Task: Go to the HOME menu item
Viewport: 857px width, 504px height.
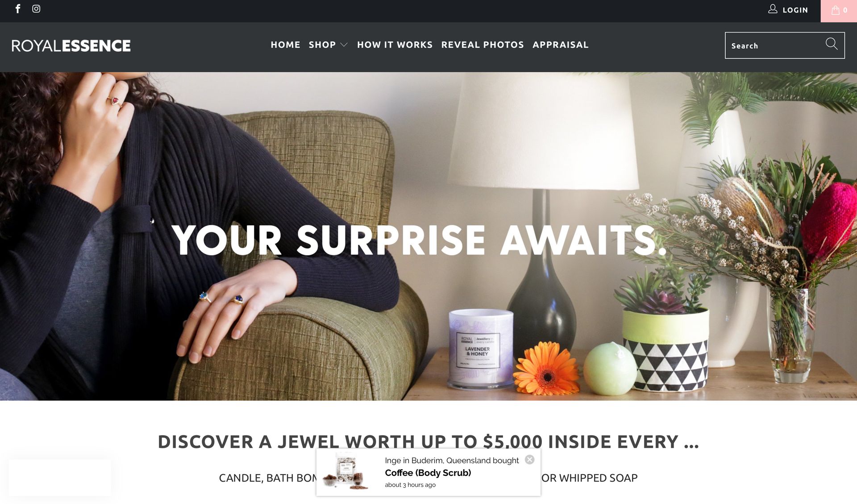Action: 286,45
